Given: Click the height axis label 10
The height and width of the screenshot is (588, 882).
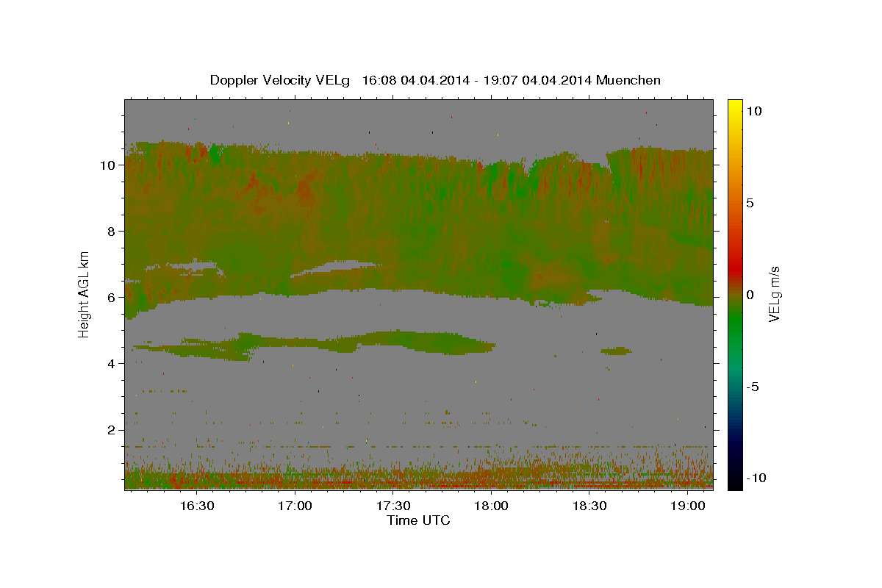Looking at the screenshot, I should pyautogui.click(x=107, y=165).
